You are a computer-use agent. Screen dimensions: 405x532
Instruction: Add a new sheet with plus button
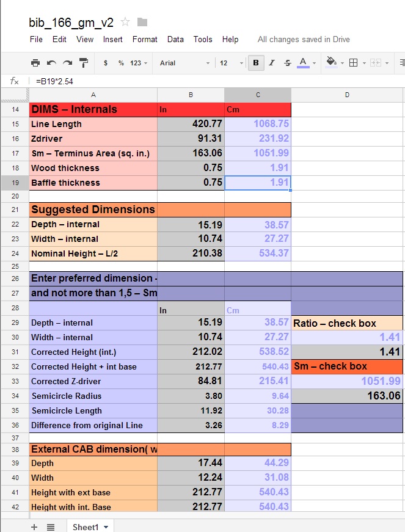pos(34,527)
